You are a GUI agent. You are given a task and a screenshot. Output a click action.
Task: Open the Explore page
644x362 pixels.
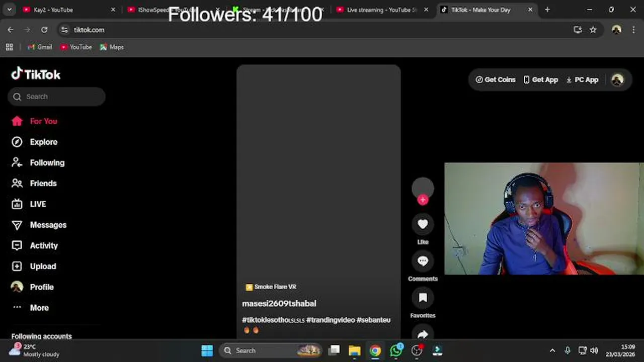point(34,142)
